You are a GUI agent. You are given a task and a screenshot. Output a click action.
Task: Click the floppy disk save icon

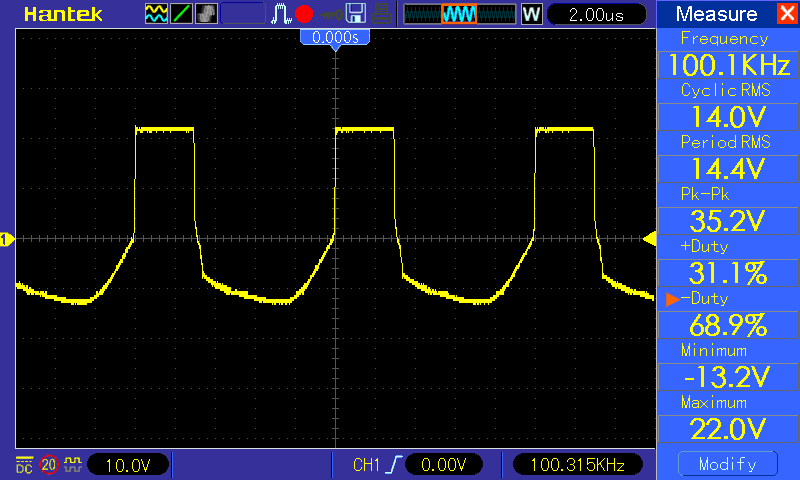pos(356,14)
